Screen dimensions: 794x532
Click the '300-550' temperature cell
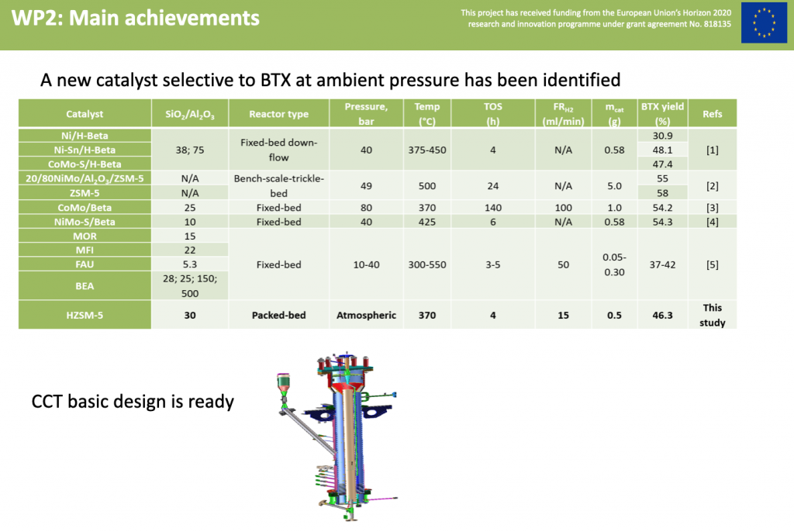(x=427, y=264)
